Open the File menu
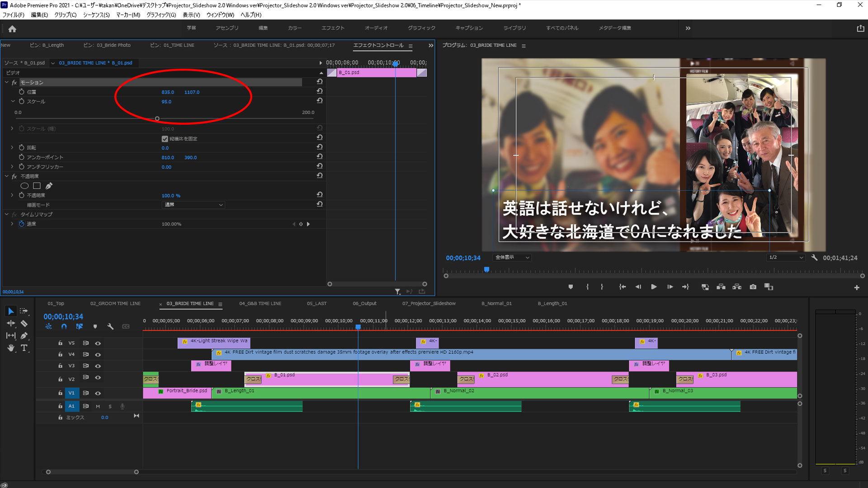Viewport: 868px width, 488px height. point(14,15)
